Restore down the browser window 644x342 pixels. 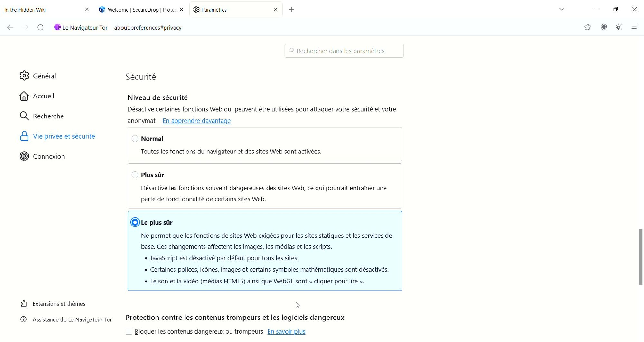tap(616, 9)
